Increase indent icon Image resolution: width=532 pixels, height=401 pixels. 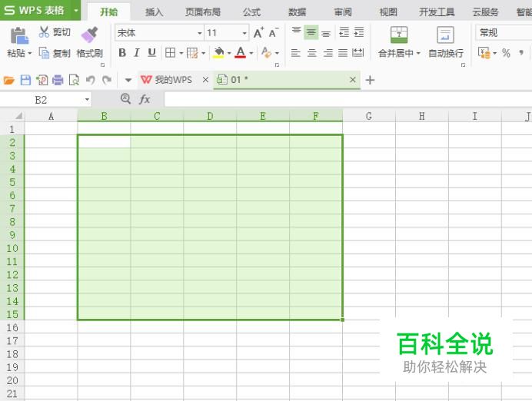tap(358, 31)
